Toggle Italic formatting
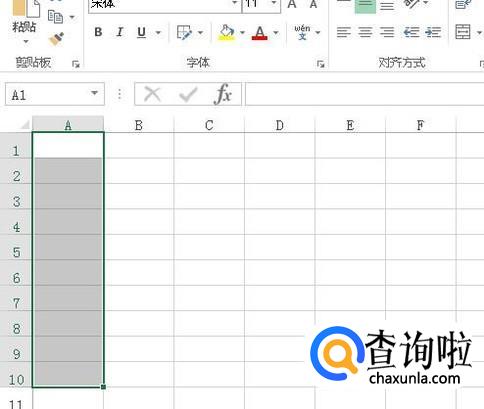Screen dimensions: 484x409 pos(120,32)
